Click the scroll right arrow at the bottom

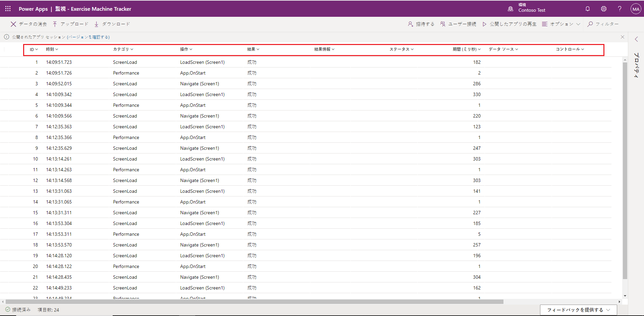point(620,302)
